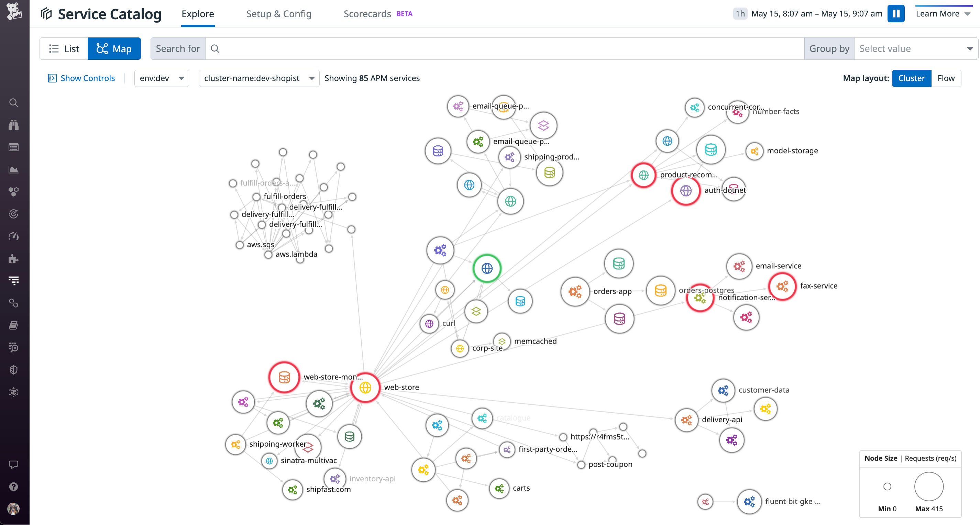Switch the map layout to Flow
This screenshot has width=980, height=525.
(946, 78)
